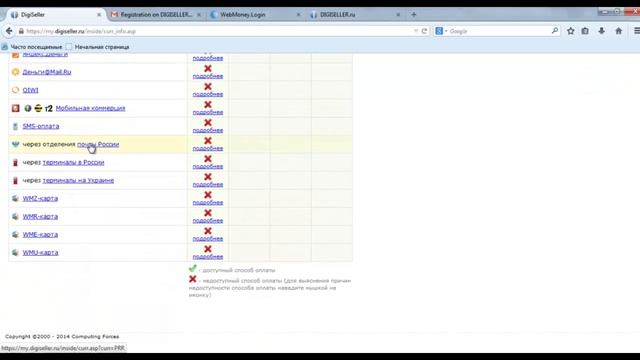Click the browser back arrow button
The height and width of the screenshot is (360, 640).
pos(9,31)
